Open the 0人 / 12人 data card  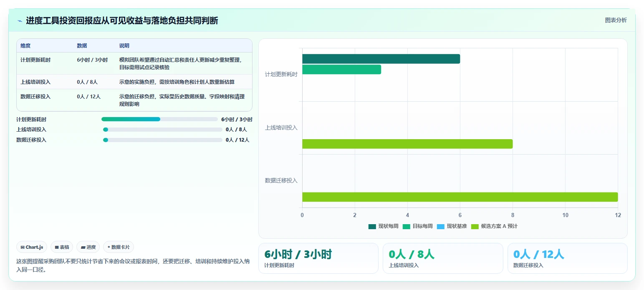point(567,258)
